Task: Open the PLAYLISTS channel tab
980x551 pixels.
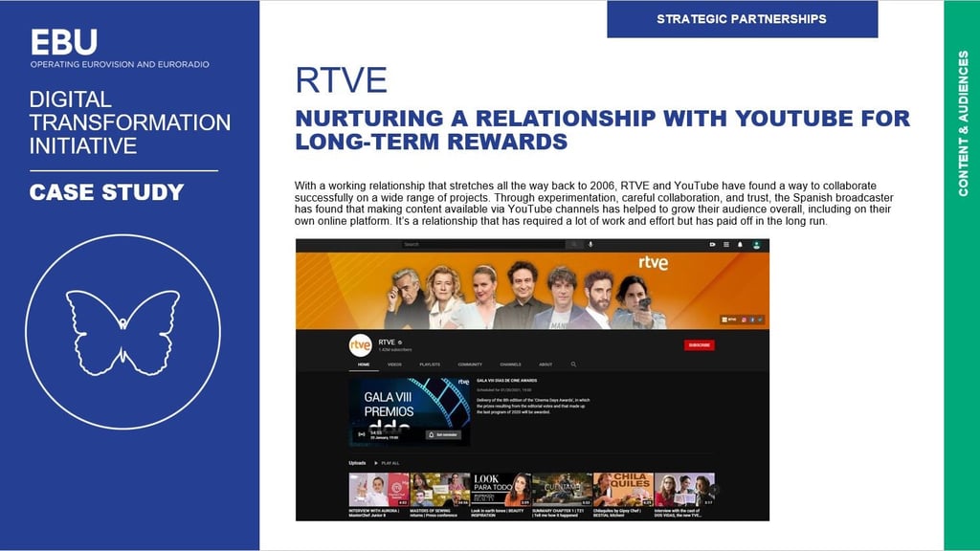Action: click(x=430, y=364)
